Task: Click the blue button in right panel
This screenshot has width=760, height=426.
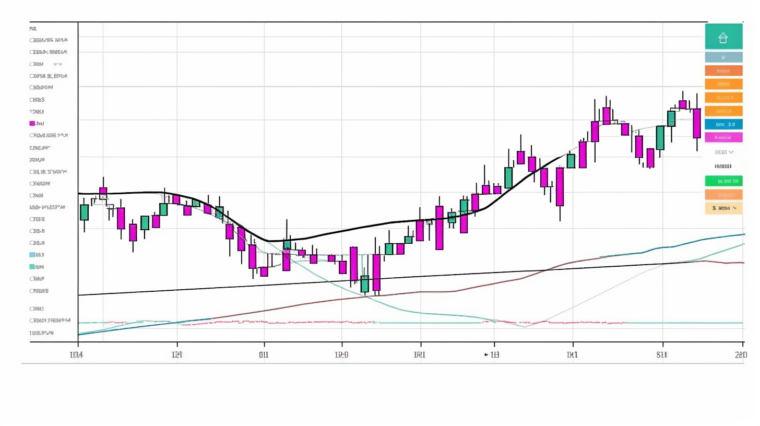Action: coord(723,124)
